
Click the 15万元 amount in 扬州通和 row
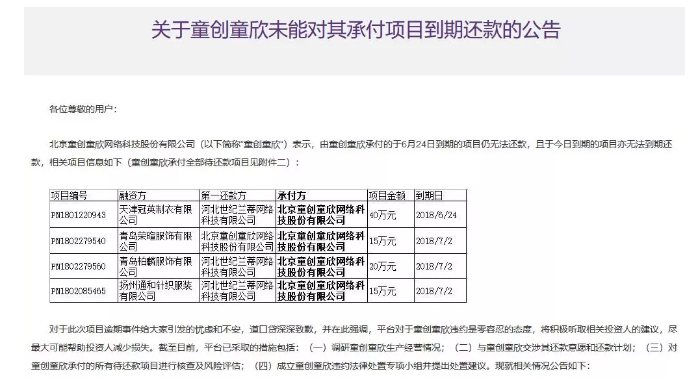[391, 291]
